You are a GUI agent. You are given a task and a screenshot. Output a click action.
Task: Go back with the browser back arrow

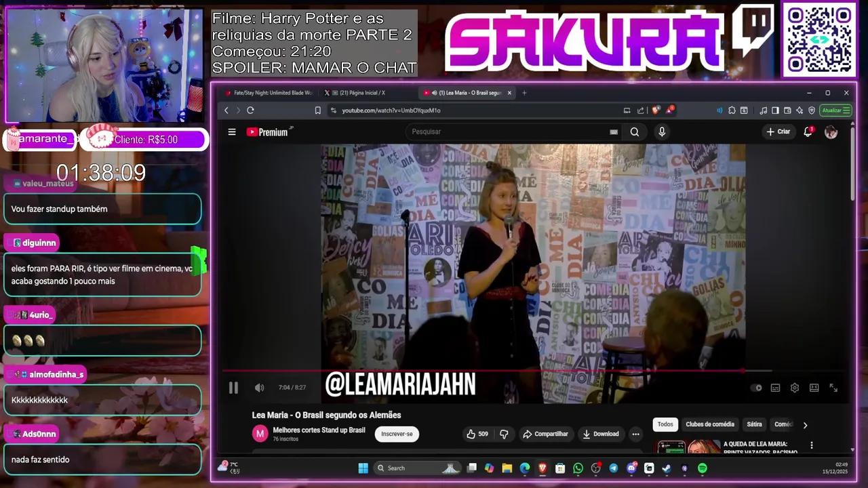pos(226,110)
